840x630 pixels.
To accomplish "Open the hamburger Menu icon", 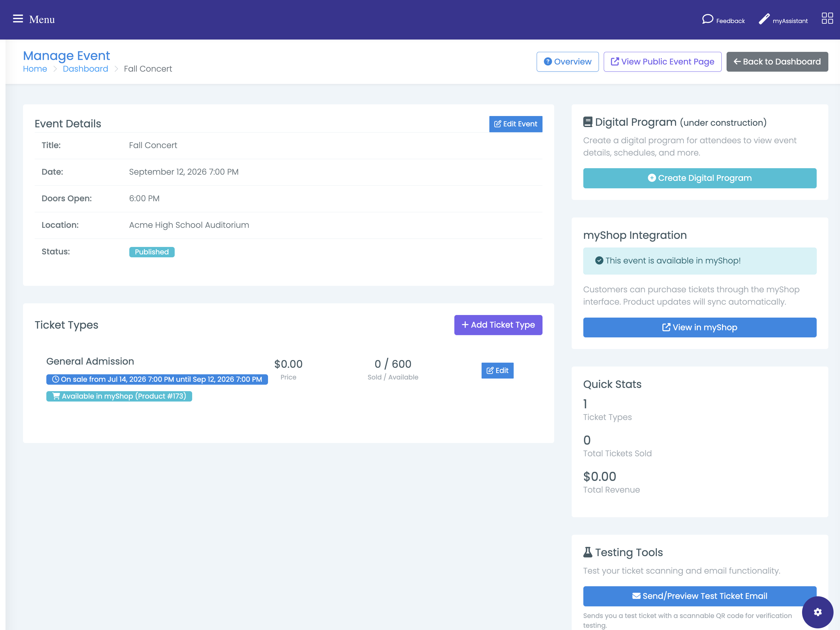I will [x=18, y=19].
